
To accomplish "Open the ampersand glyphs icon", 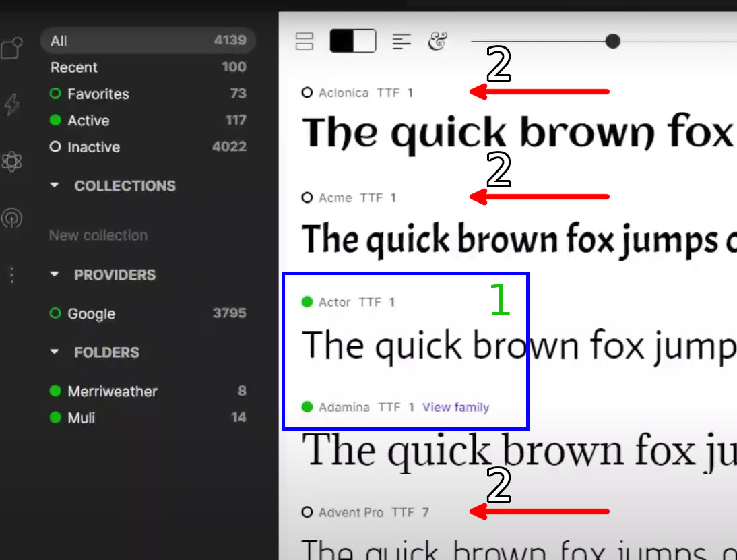I will pyautogui.click(x=438, y=41).
